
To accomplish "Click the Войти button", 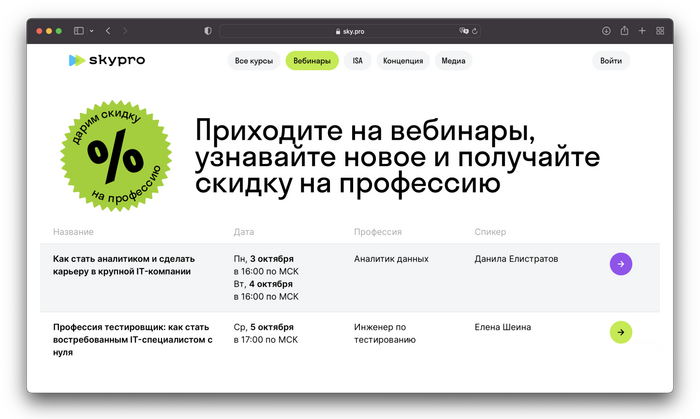I will [x=611, y=61].
